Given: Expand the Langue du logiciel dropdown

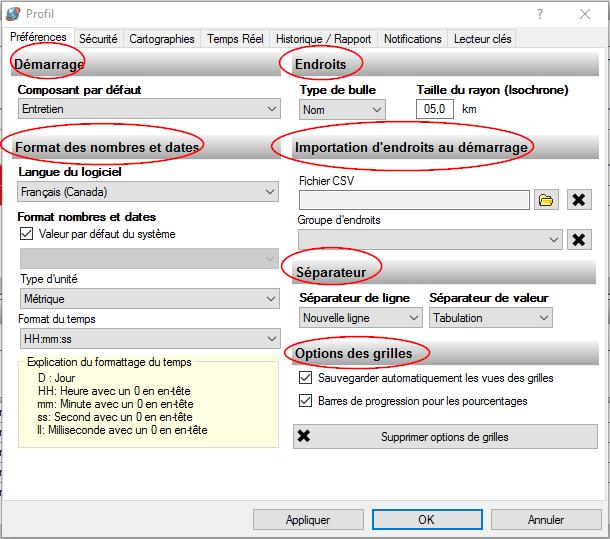Looking at the screenshot, I should [x=149, y=192].
